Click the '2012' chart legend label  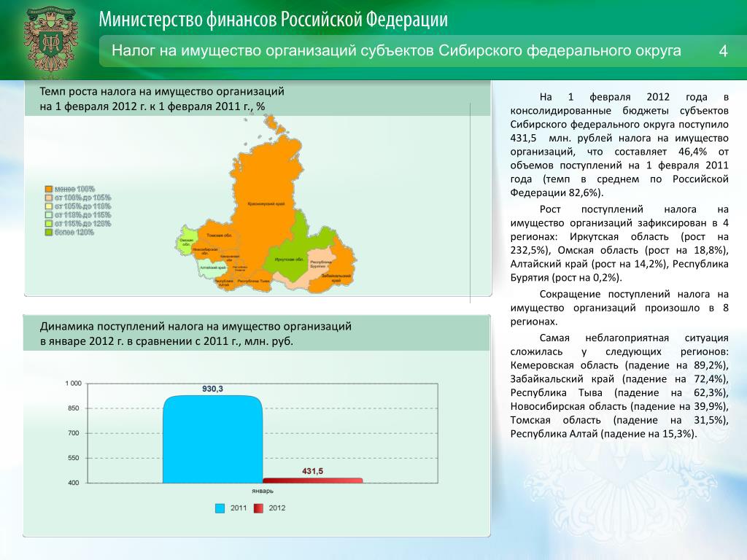[276, 508]
